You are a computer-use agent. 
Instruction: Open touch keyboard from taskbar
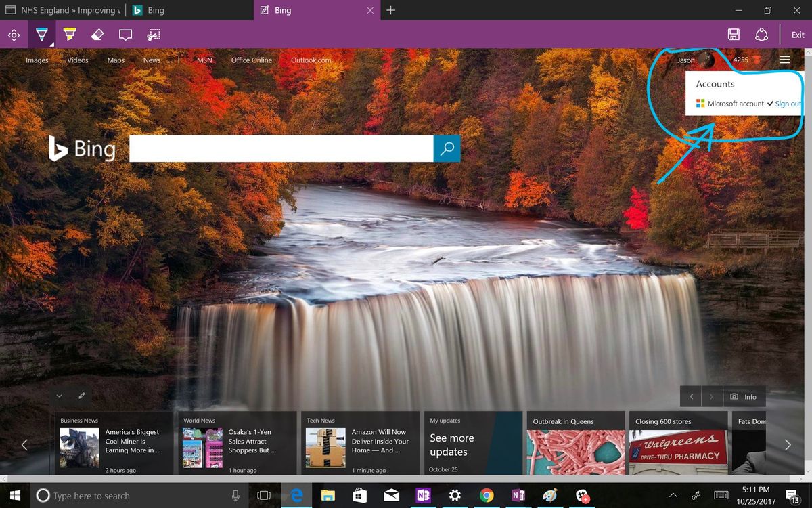(x=721, y=496)
